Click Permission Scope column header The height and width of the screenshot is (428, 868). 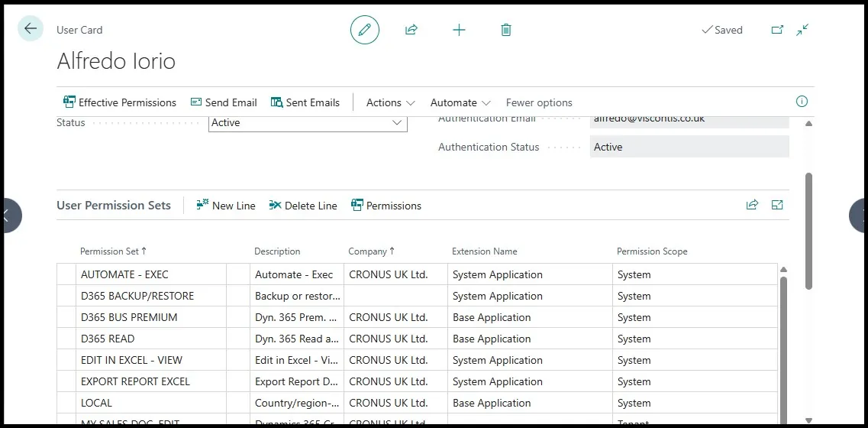click(652, 251)
